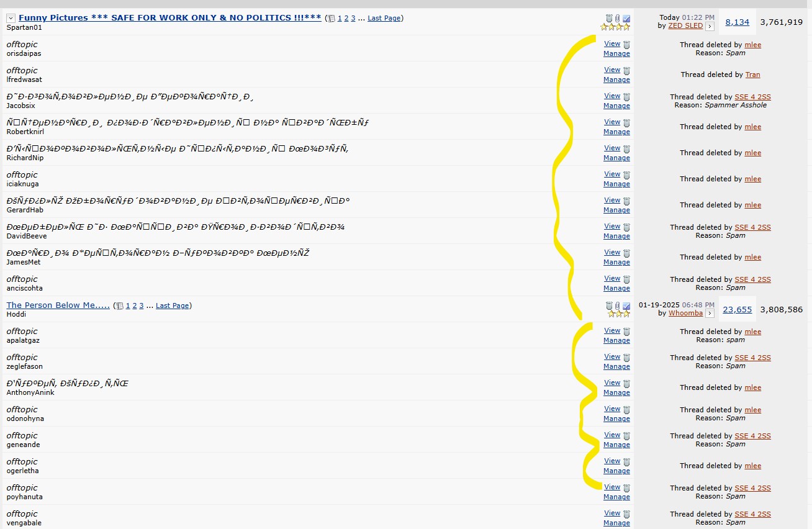Click the paperclip icon on The Person Below Me thread
Screen dimensions: 812x529
[617, 306]
